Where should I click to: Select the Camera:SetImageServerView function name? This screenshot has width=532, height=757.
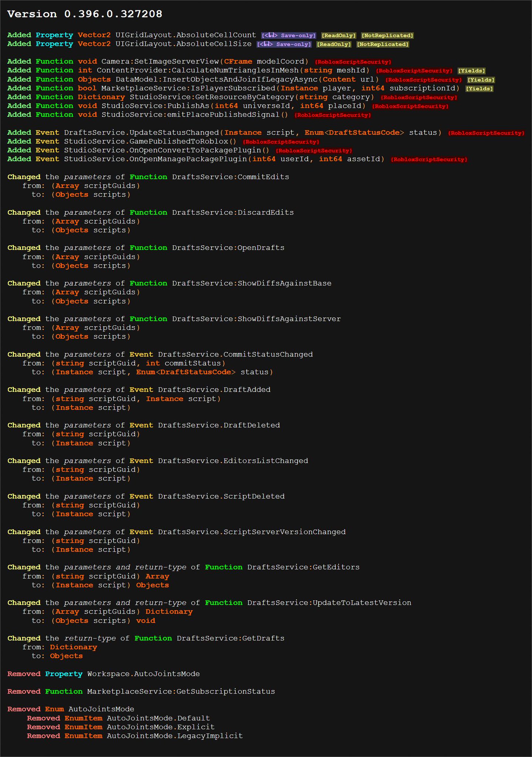click(160, 62)
